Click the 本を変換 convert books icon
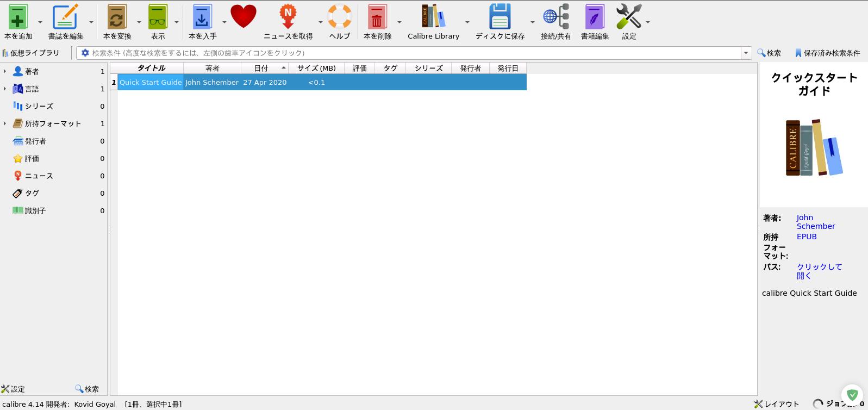Viewport: 868px width, 410px height. [x=116, y=17]
